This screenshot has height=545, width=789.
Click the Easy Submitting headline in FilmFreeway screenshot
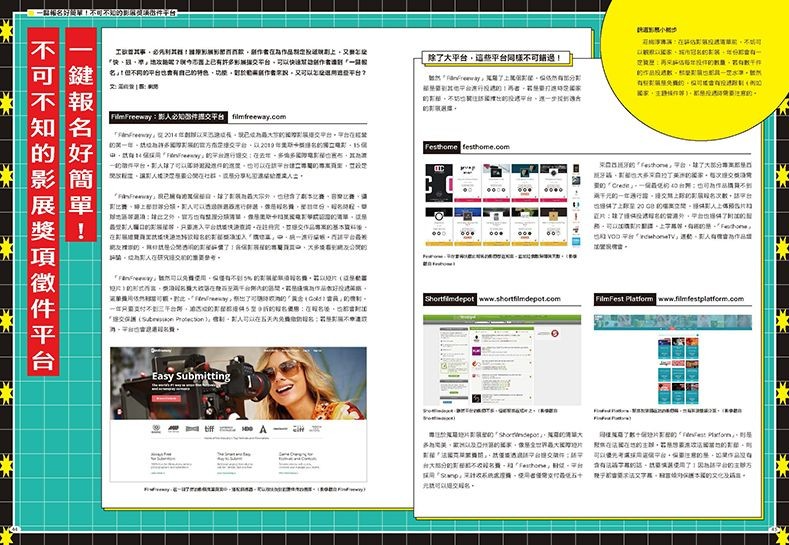tap(191, 376)
